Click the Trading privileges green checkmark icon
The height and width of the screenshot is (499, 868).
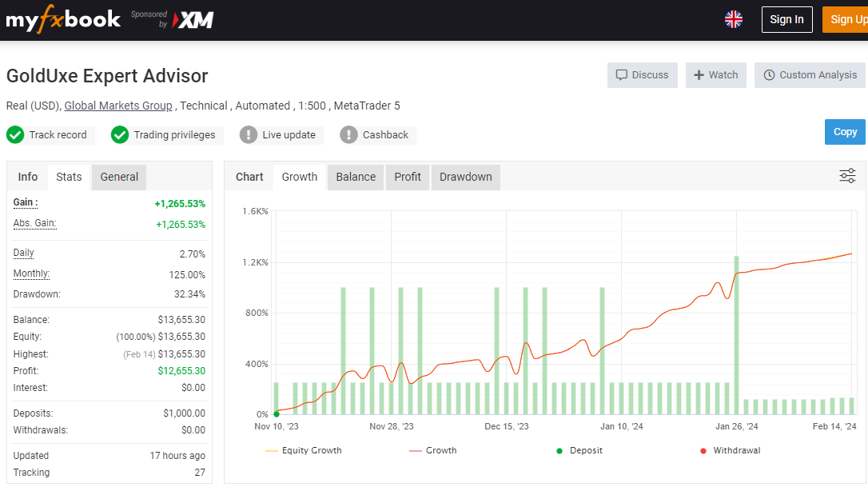120,134
